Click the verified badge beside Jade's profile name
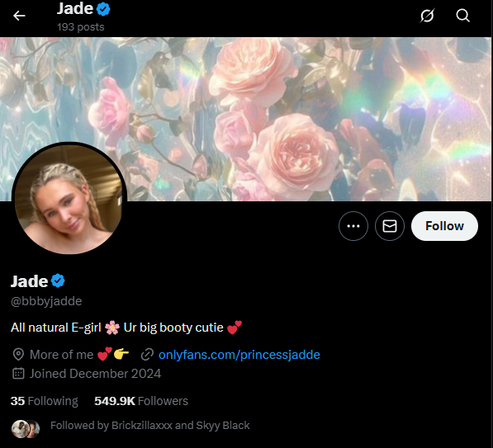The width and height of the screenshot is (493, 448). point(58,281)
